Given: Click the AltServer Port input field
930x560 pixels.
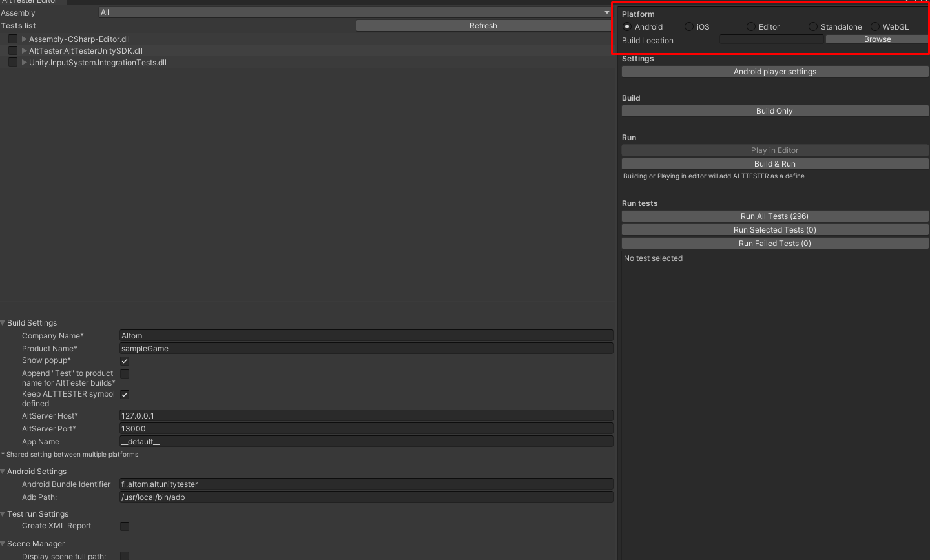Looking at the screenshot, I should [366, 428].
